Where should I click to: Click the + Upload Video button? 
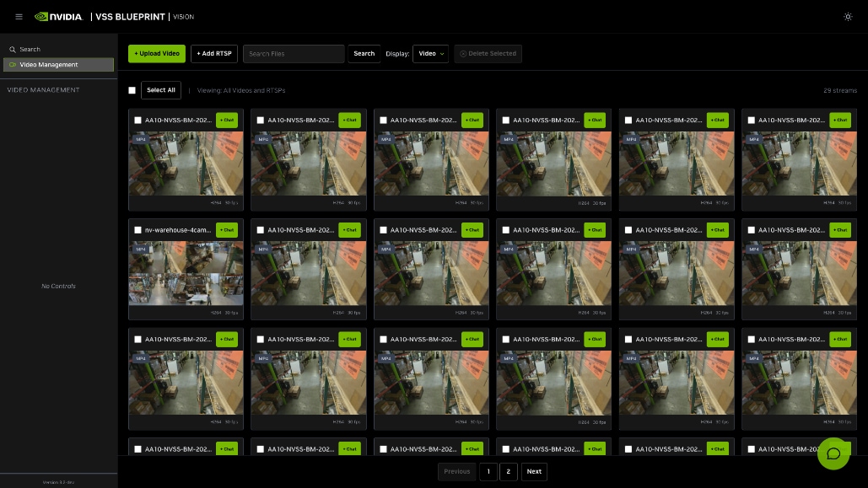[x=157, y=54]
